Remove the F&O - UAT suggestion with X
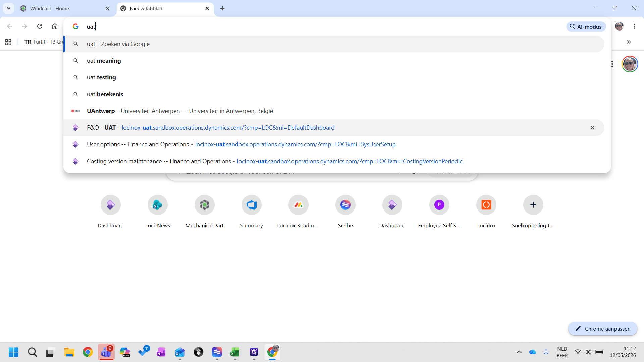644x362 pixels. pos(592,128)
